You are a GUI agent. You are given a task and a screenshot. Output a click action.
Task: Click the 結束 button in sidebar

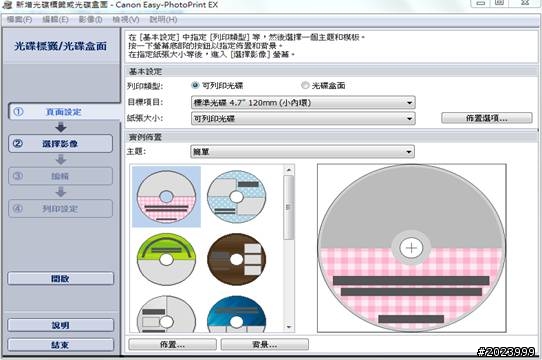point(60,345)
